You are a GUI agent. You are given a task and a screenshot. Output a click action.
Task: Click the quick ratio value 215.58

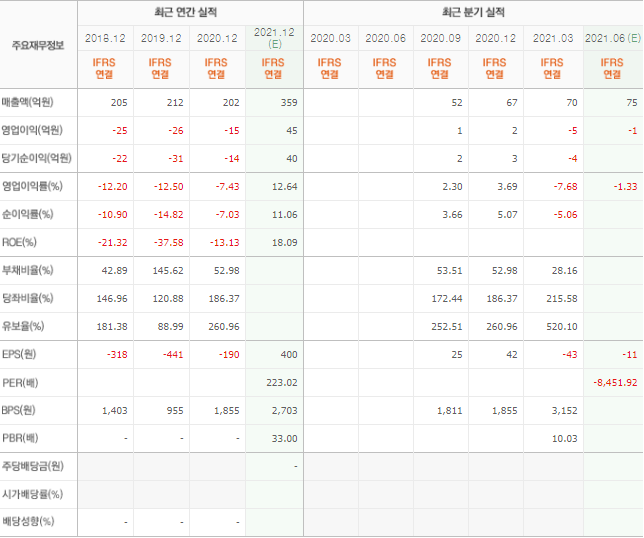tap(562, 299)
